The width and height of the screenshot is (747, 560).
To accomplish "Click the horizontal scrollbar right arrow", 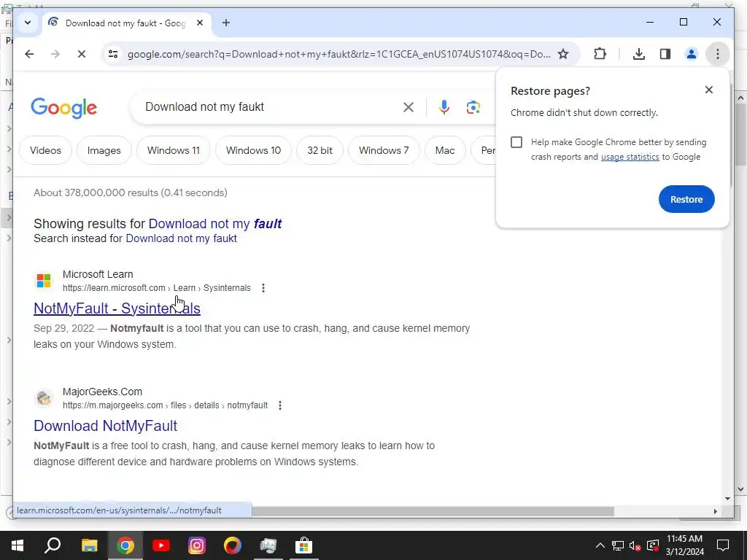I will click(x=715, y=511).
